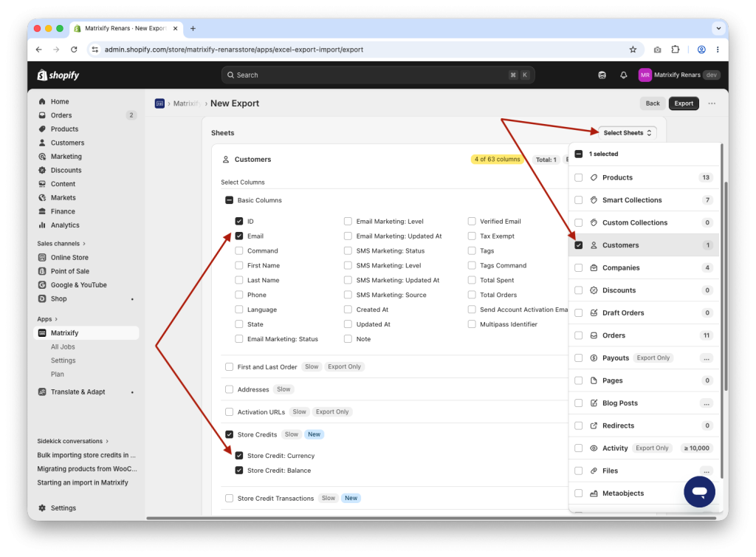Click the Markets globe icon
This screenshot has height=557, width=756.
point(42,198)
